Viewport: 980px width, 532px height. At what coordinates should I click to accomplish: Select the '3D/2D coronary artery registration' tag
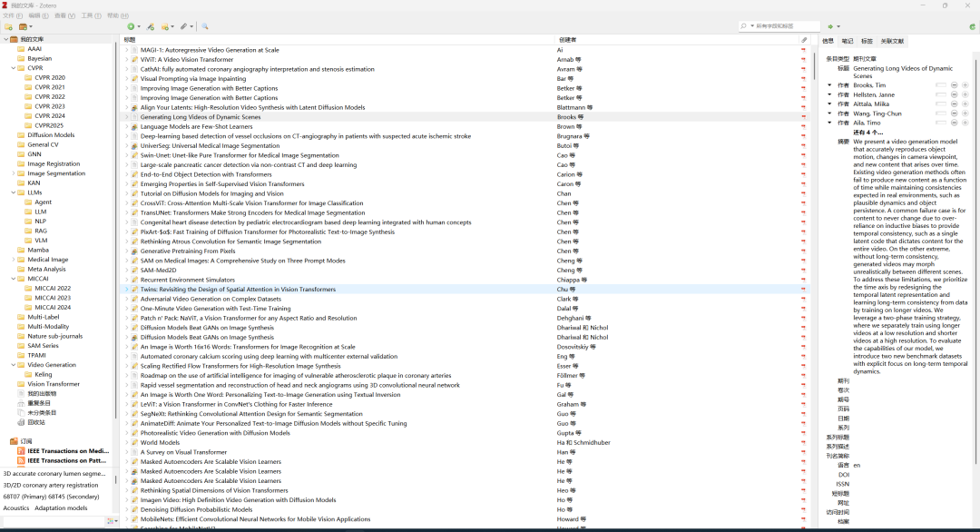tap(51, 485)
